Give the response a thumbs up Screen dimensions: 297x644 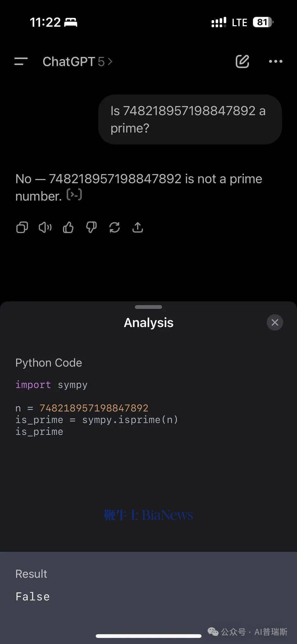[68, 227]
